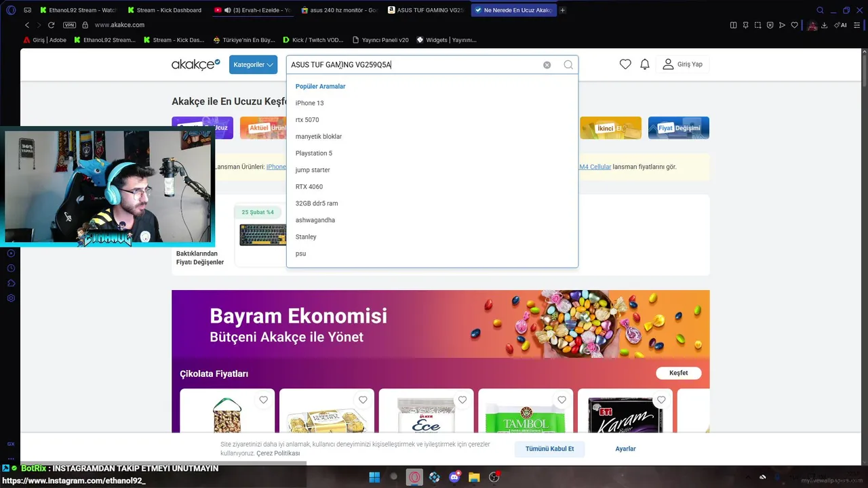868x488 pixels.
Task: Open sidebar settings gear
Action: [x=11, y=298]
